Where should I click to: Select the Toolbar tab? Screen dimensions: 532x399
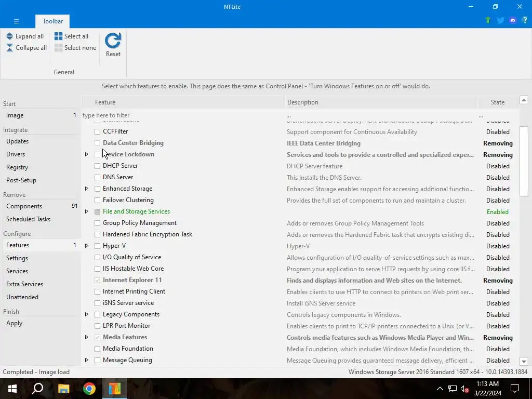click(x=52, y=21)
